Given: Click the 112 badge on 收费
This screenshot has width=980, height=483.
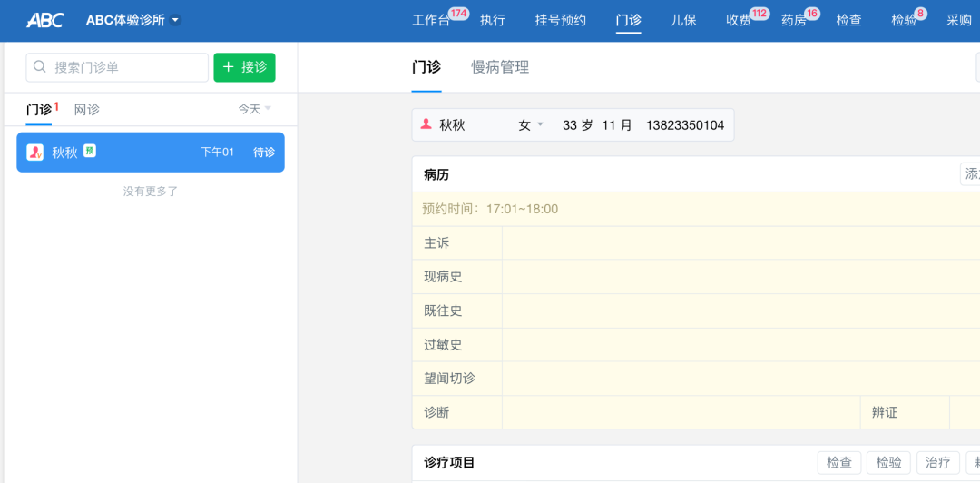Looking at the screenshot, I should pyautogui.click(x=759, y=13).
